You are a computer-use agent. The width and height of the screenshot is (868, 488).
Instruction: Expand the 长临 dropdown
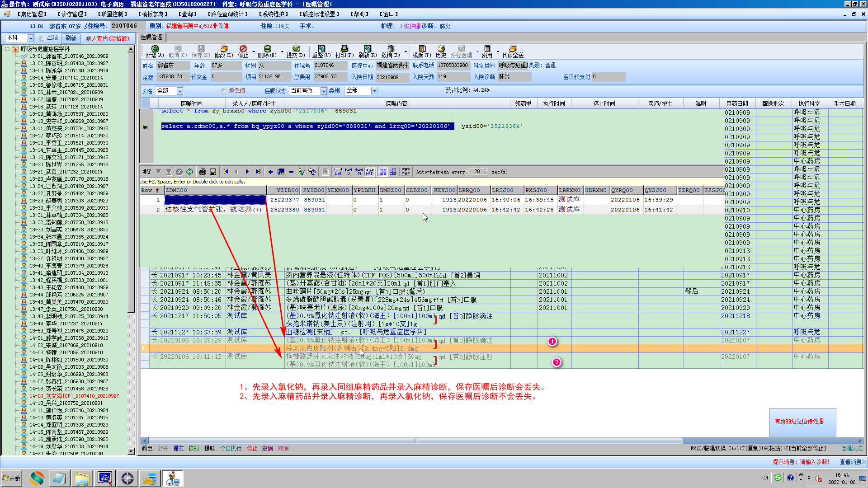click(179, 91)
